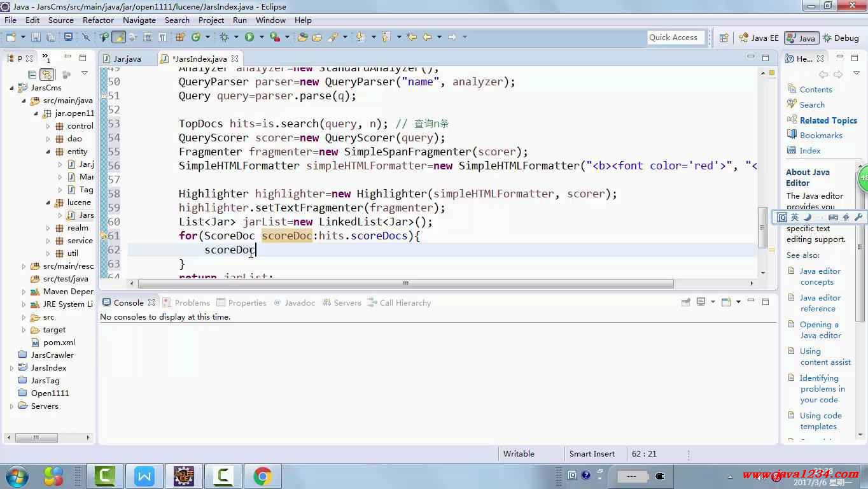Click the Last Edit Location arrow icon
This screenshot has height=489, width=868.
(x=411, y=37)
